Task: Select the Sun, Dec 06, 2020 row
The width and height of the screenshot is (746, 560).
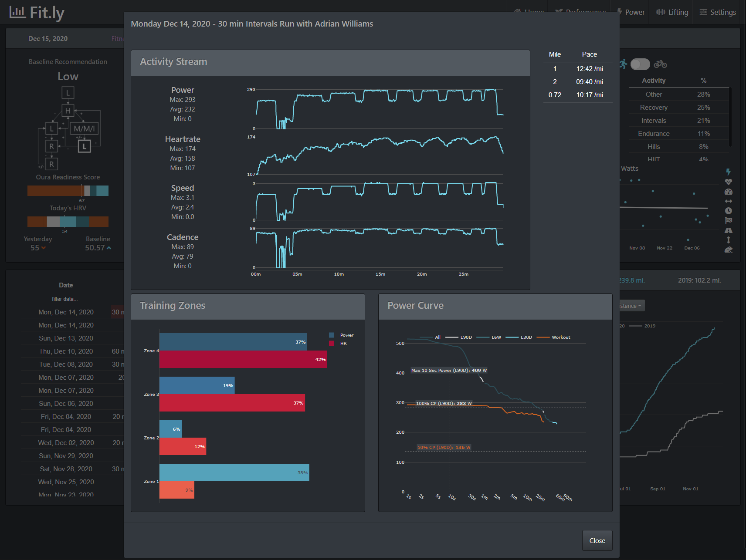Action: [x=66, y=404]
